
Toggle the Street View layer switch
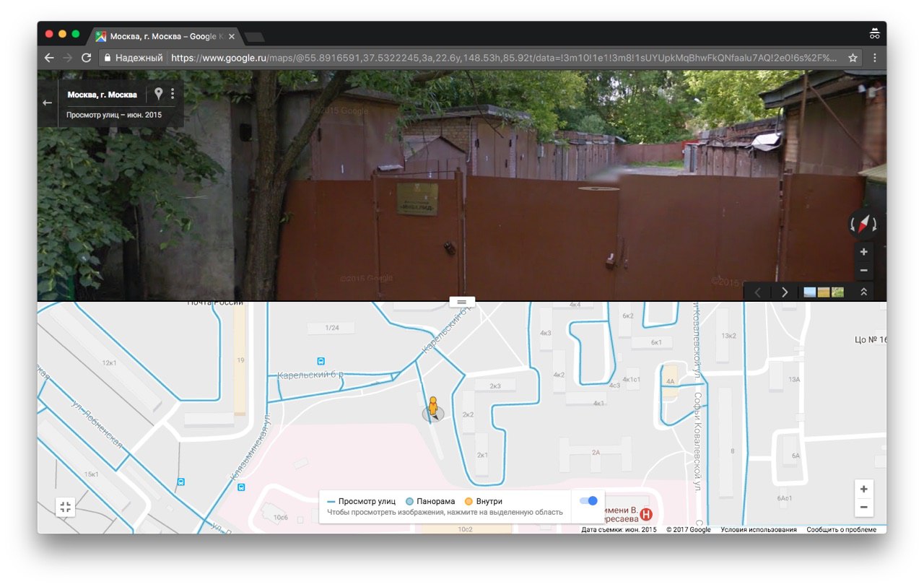589,500
